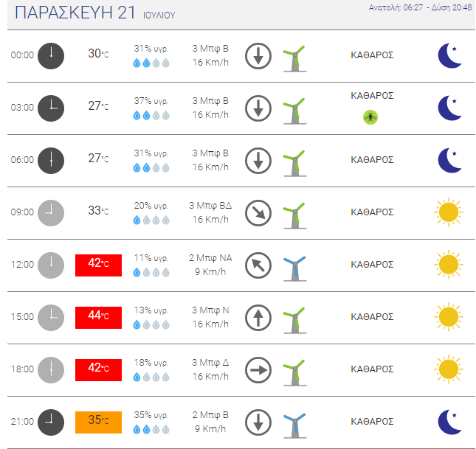Viewport: 476px width, 449px height.
Task: Click the mosquito alert icon at 03:00
Action: coord(370,117)
